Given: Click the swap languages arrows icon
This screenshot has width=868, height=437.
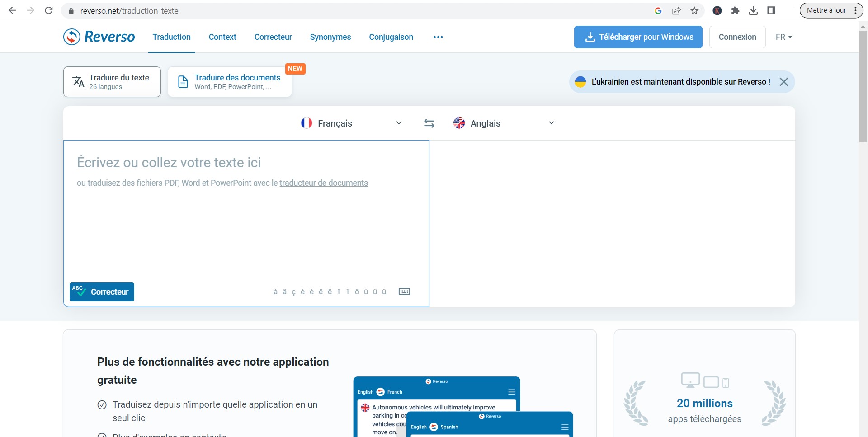Looking at the screenshot, I should (429, 123).
